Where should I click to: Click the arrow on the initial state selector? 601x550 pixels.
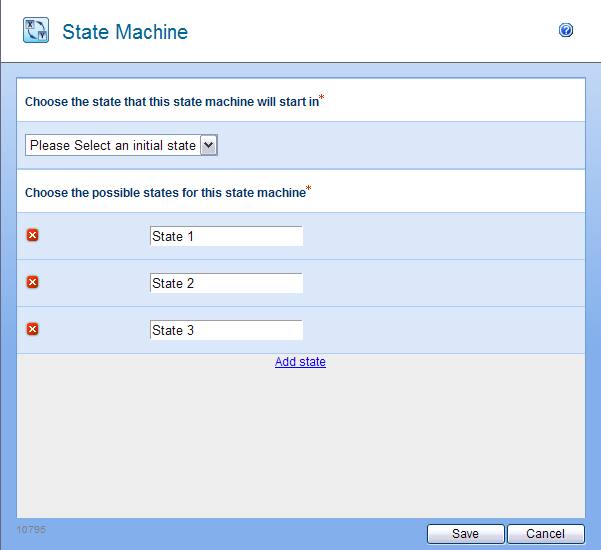(208, 146)
